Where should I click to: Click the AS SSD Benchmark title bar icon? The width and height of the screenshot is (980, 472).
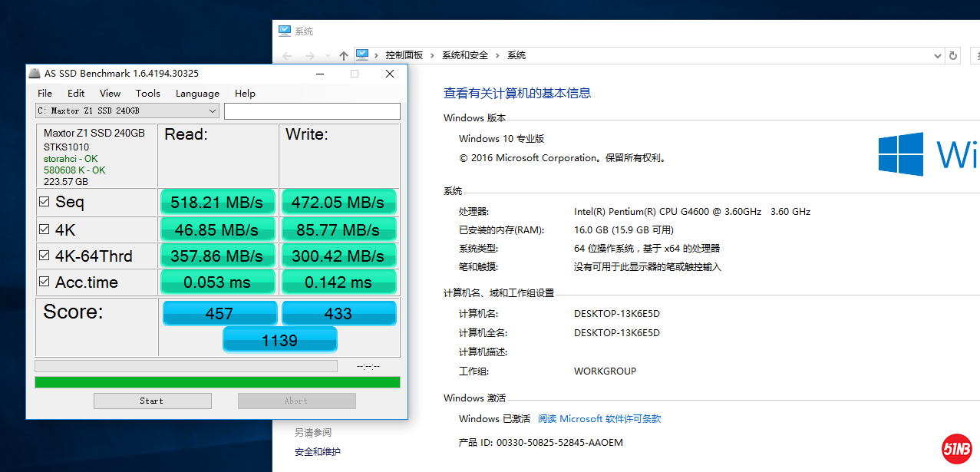pyautogui.click(x=35, y=74)
